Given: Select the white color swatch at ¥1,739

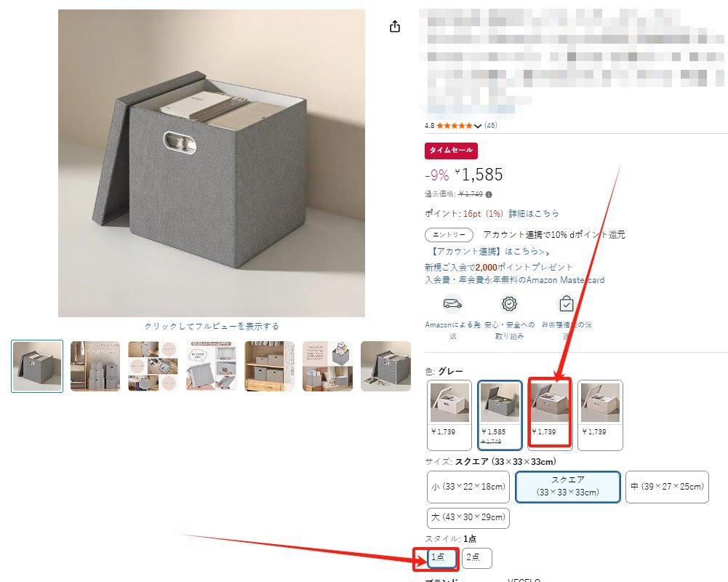Looking at the screenshot, I should pyautogui.click(x=449, y=415).
